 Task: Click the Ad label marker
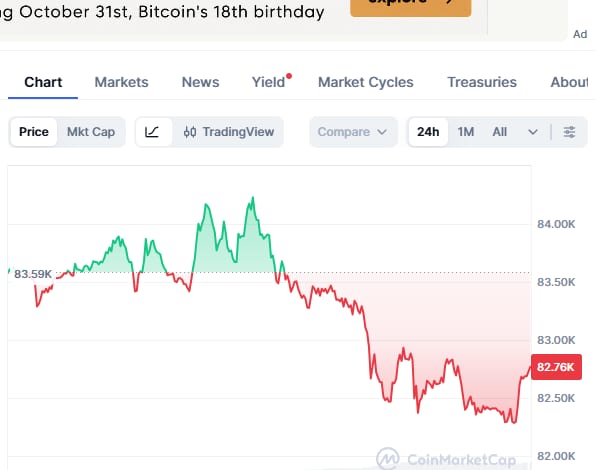coord(580,34)
